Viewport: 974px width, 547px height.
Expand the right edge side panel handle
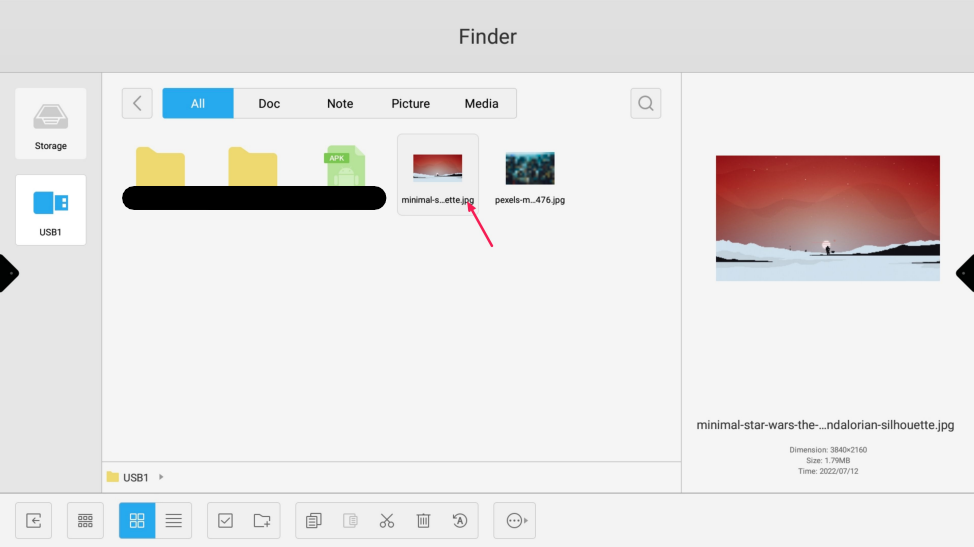(965, 273)
